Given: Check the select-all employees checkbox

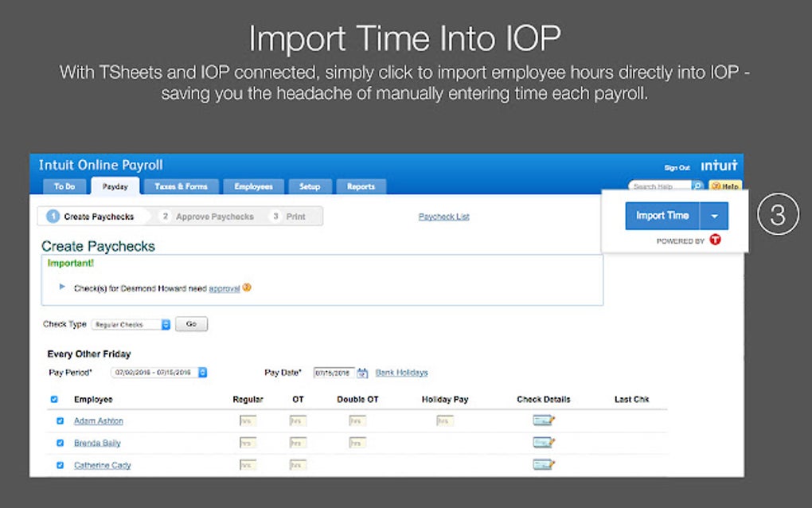Looking at the screenshot, I should [x=54, y=399].
